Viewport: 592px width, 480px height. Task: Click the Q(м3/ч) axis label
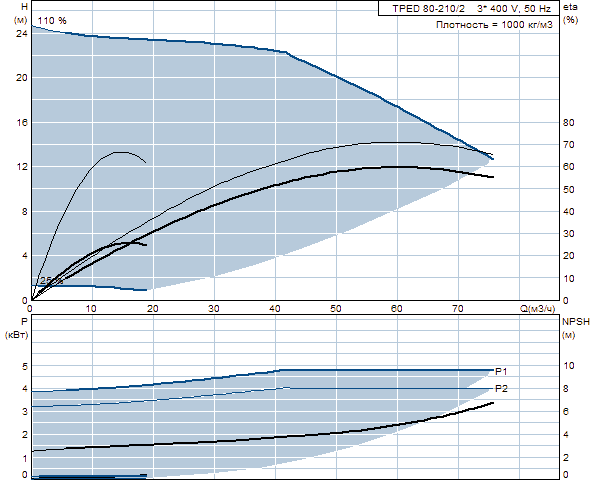pos(538,309)
